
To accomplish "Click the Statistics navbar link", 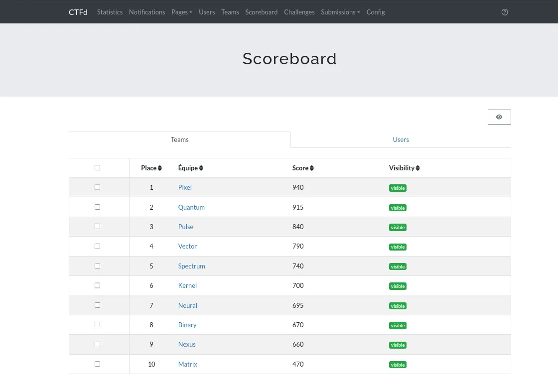I will click(110, 12).
